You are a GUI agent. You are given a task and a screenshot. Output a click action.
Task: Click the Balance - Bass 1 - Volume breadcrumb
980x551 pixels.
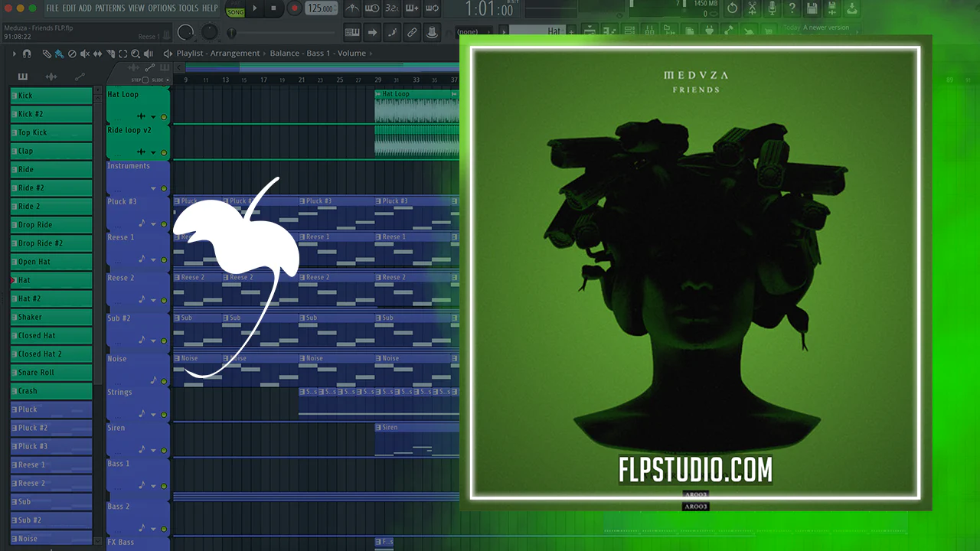[318, 54]
